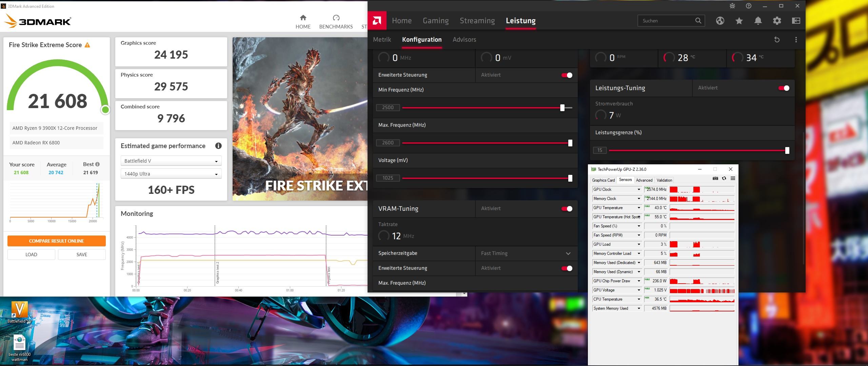Switch to GPU-Z Graphics Card tab
This screenshot has width=868, height=366.
603,180
